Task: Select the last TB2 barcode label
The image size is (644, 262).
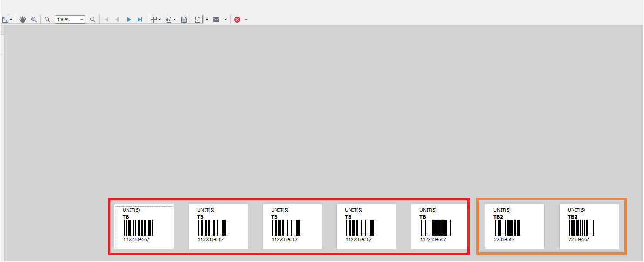Action: coord(589,227)
